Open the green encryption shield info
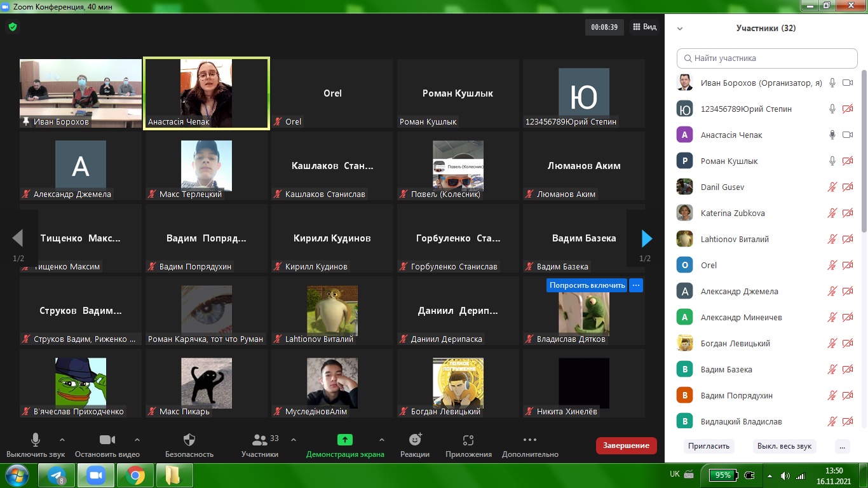The height and width of the screenshot is (488, 868). point(13,27)
